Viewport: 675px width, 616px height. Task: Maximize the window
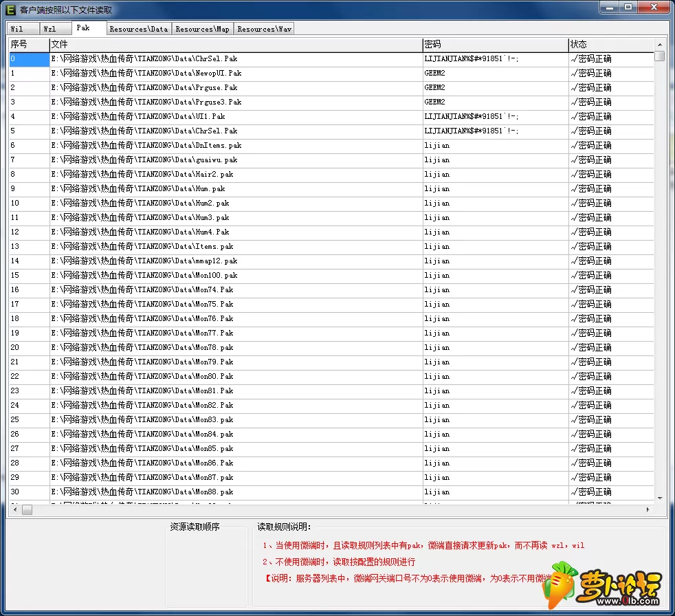[x=628, y=8]
